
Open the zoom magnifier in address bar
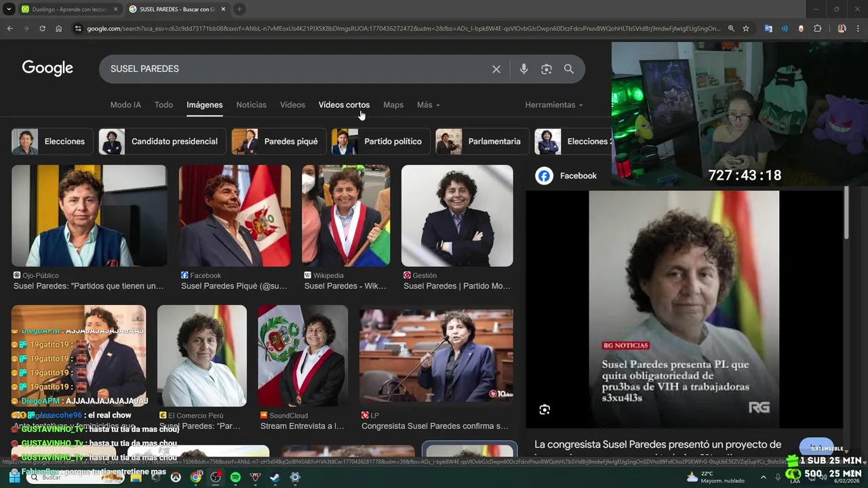pyautogui.click(x=731, y=28)
